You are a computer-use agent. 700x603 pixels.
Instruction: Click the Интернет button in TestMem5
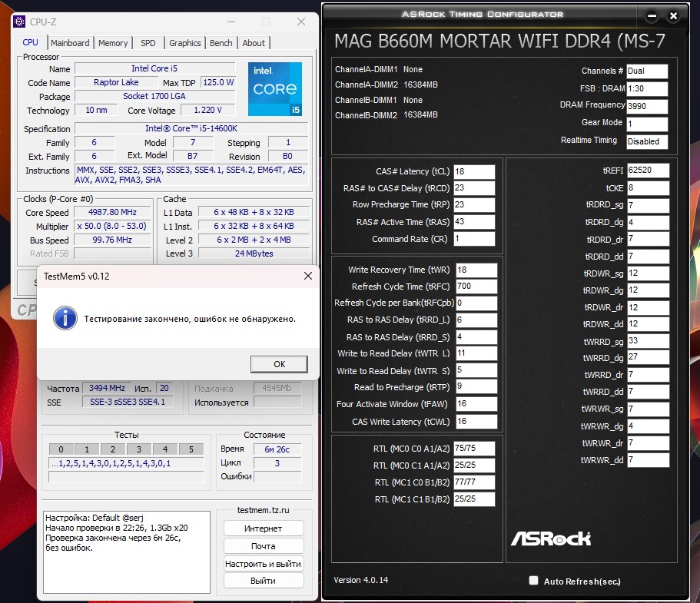(264, 528)
